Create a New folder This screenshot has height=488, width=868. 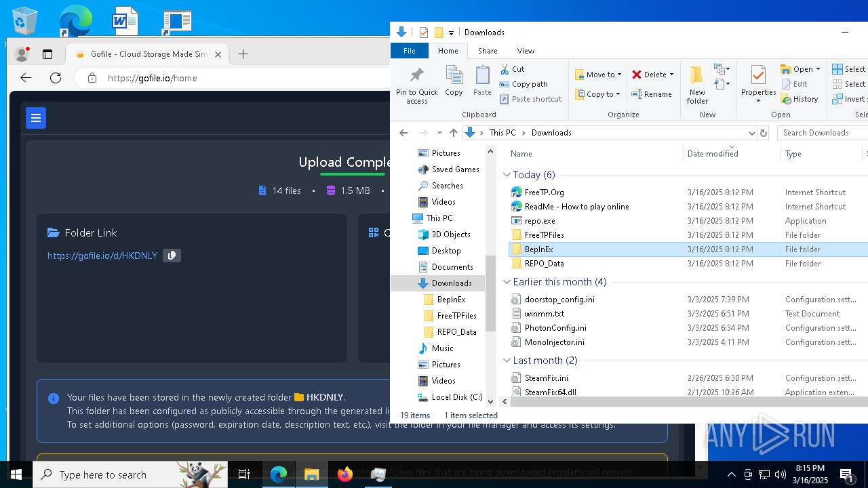[697, 85]
